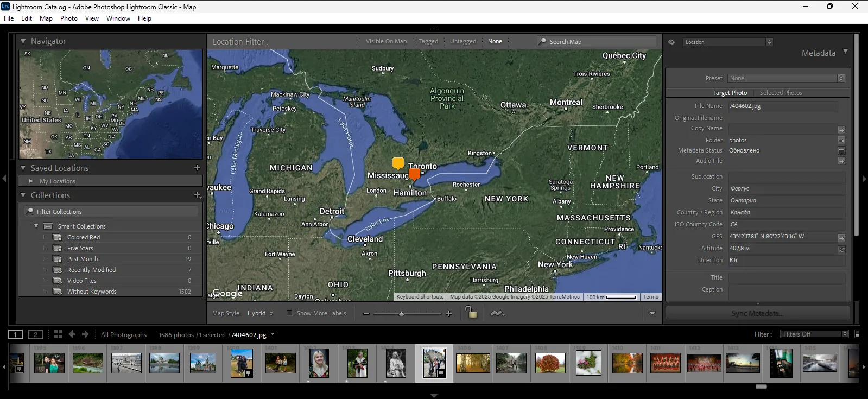868x399 pixels.
Task: Open map Keyboard shortcuts link
Action: [420, 297]
